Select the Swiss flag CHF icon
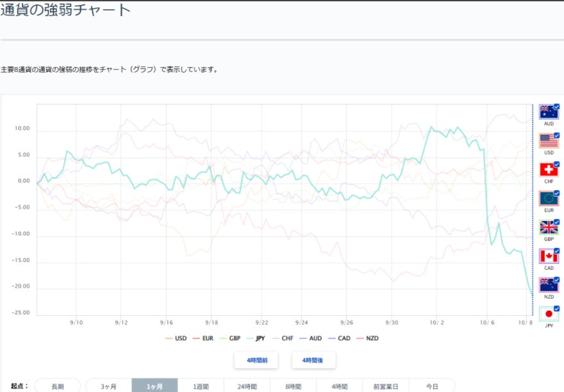 click(548, 170)
